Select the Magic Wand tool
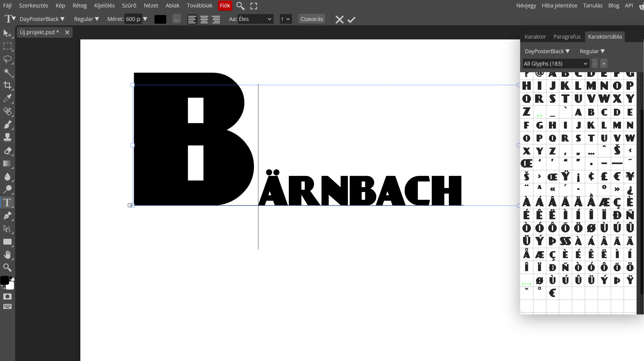Image resolution: width=644 pixels, height=361 pixels. (7, 72)
